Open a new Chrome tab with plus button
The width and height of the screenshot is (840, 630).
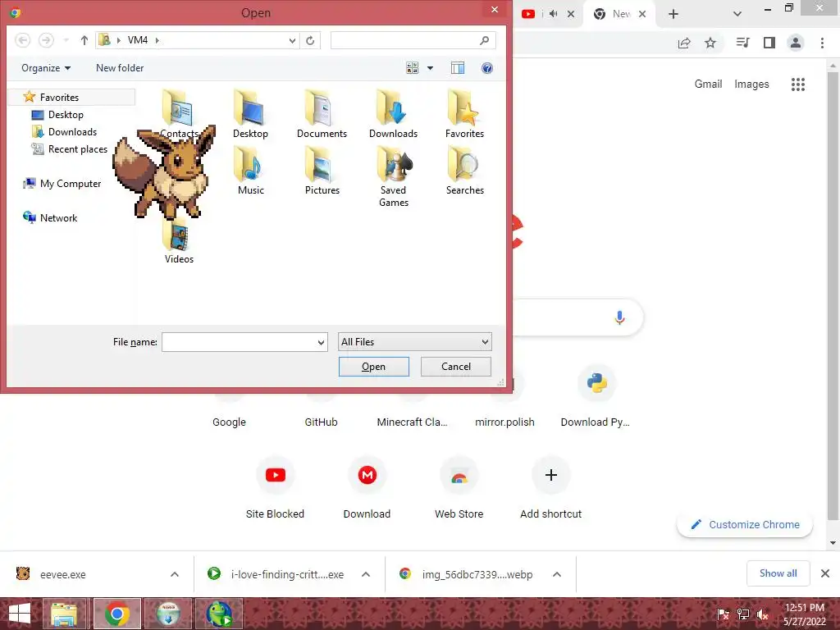(x=673, y=14)
